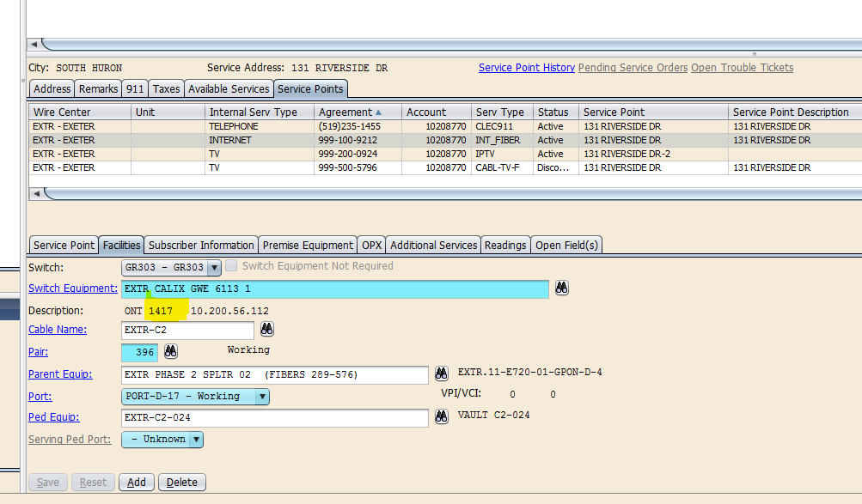Click binoculars icon beside Ped Equip field
The image size is (862, 504).
[x=441, y=417]
